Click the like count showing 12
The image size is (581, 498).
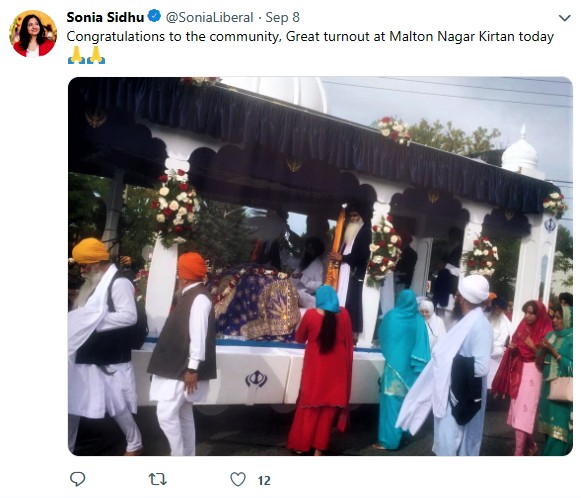click(264, 481)
